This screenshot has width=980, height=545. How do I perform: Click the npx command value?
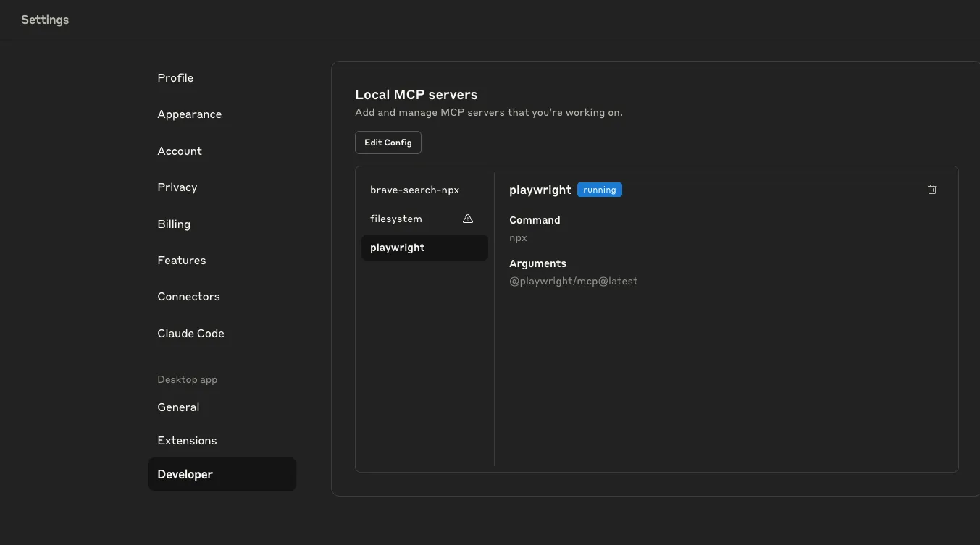518,237
